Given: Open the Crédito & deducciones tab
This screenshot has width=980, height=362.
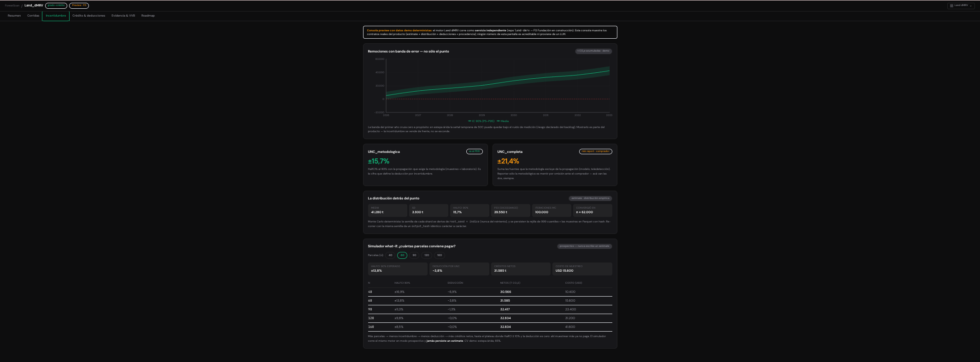Looking at the screenshot, I should (88, 16).
